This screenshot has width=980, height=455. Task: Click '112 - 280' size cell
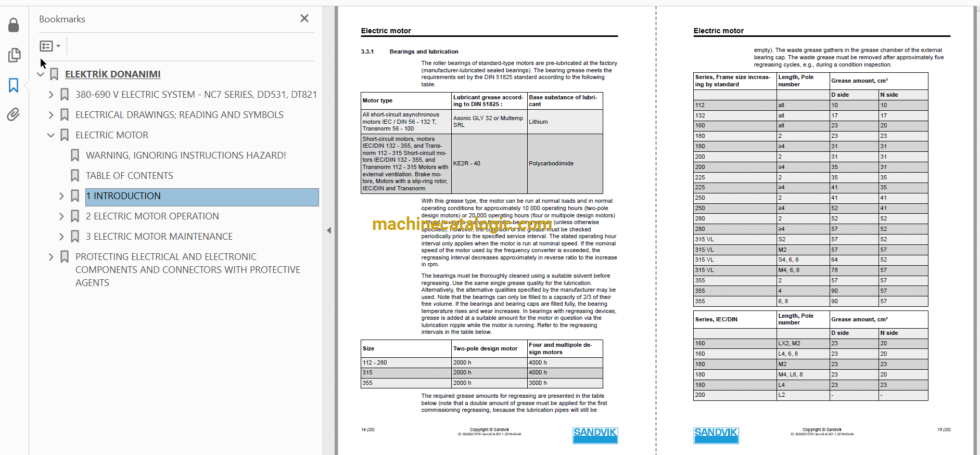[406, 362]
